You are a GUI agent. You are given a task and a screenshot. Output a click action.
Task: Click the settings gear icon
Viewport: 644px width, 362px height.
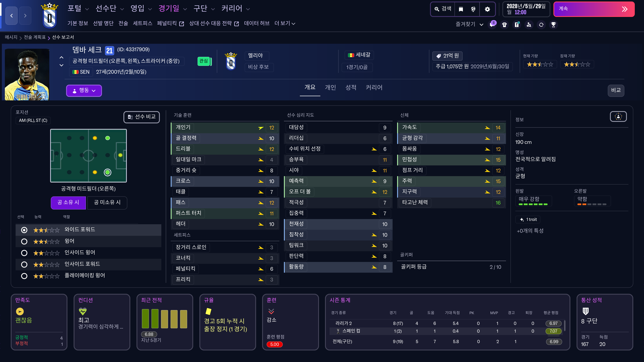pyautogui.click(x=487, y=9)
